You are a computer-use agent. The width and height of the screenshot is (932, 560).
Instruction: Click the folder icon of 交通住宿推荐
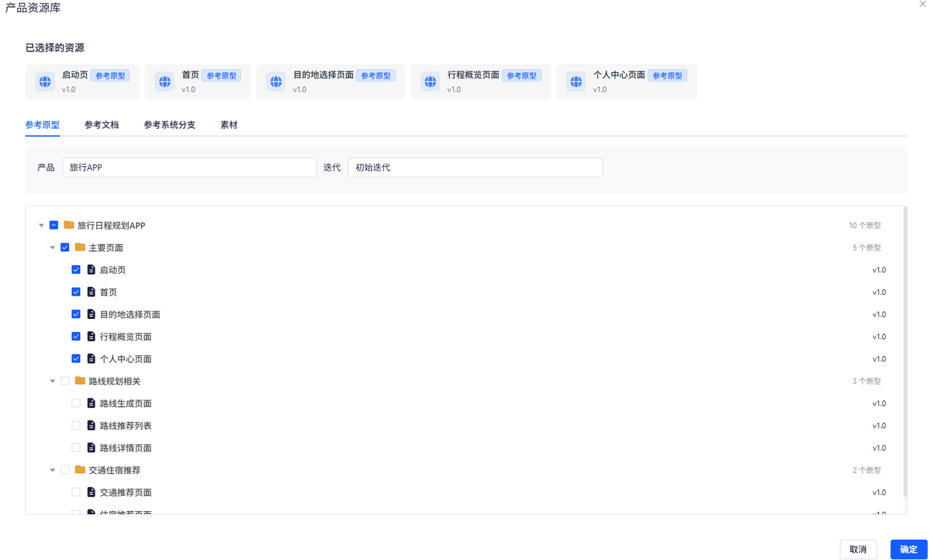tap(80, 470)
